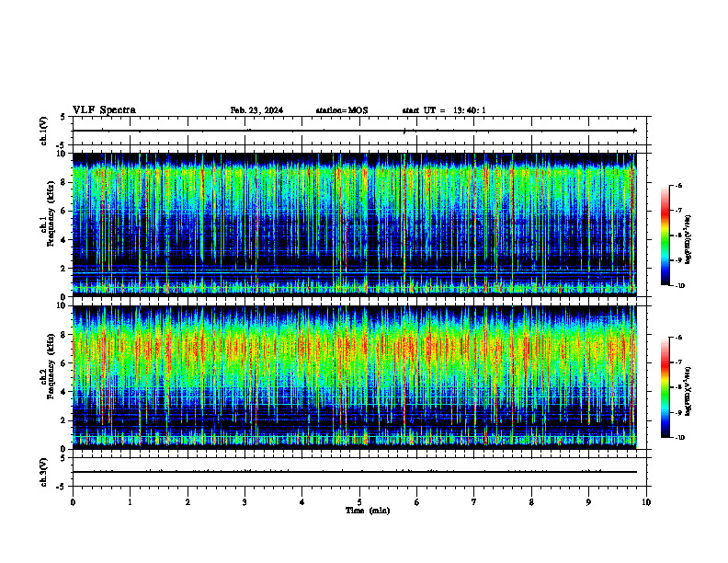Click the "4" kHz tick on ch.1 frequency axis
728x563 pixels.
pyautogui.click(x=64, y=240)
